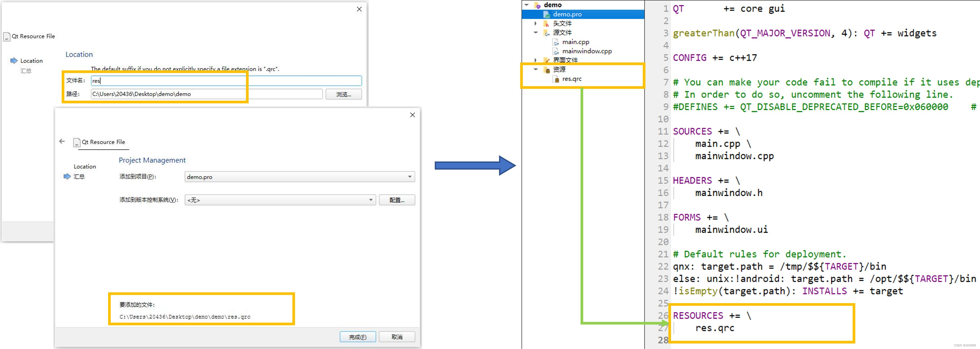Click the 浏览... browse button

point(344,94)
